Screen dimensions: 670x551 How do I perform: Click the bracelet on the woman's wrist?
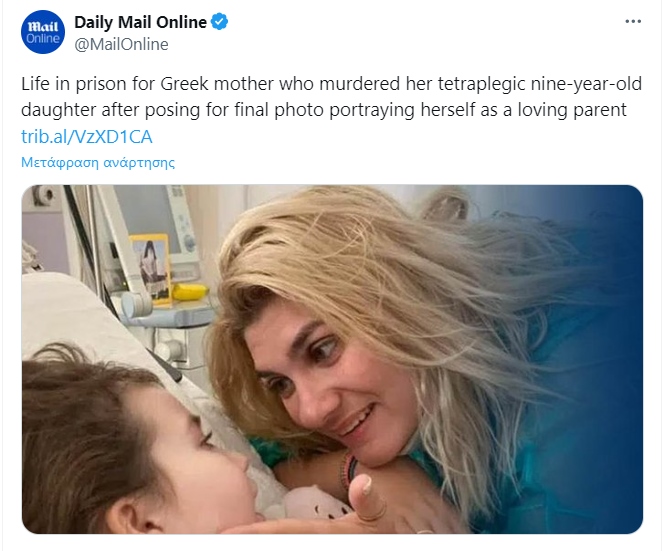348,468
